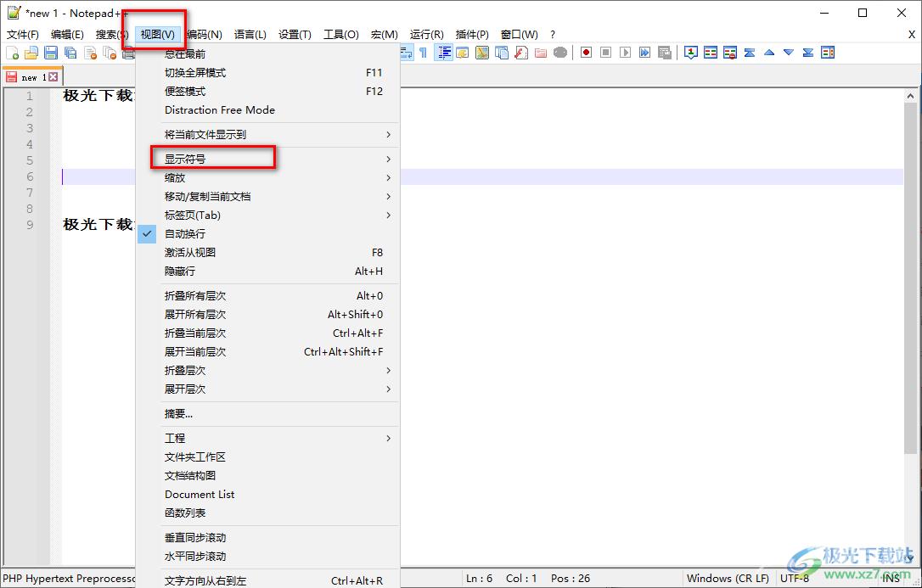
Task: Save the document with the floppy disk icon
Action: click(51, 53)
